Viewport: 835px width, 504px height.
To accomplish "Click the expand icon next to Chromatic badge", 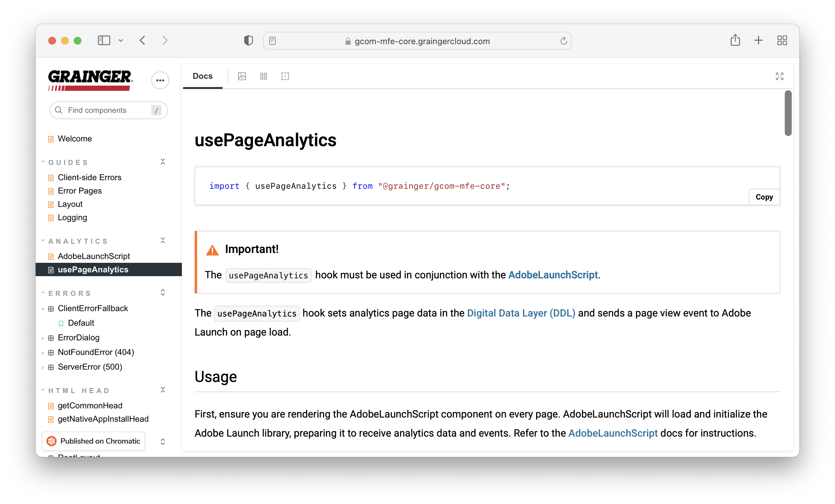I will pos(163,442).
